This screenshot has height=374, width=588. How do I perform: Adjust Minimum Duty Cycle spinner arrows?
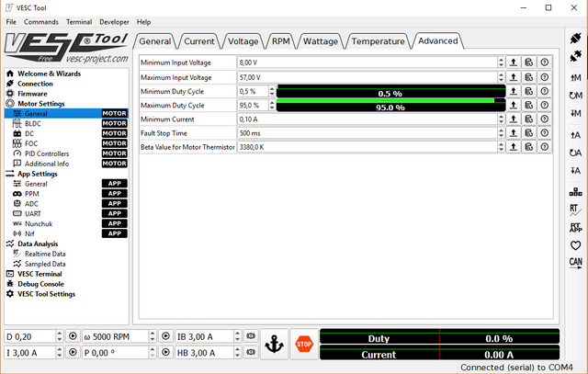pyautogui.click(x=272, y=91)
